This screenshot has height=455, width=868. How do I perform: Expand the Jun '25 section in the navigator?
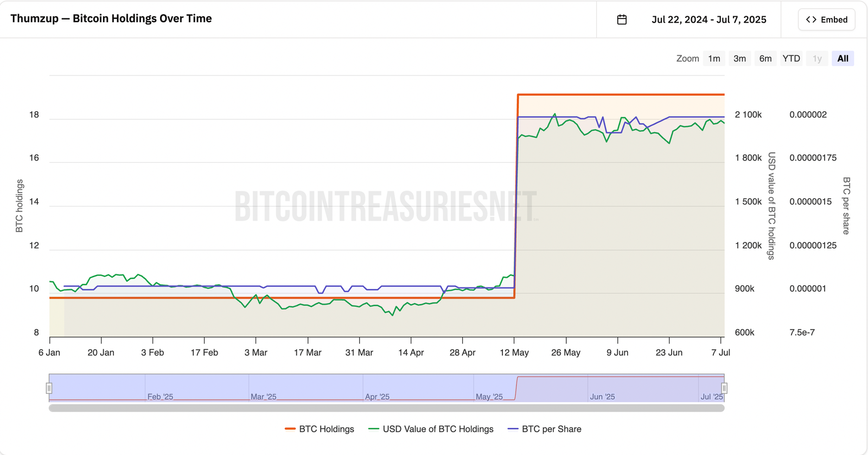pyautogui.click(x=602, y=396)
